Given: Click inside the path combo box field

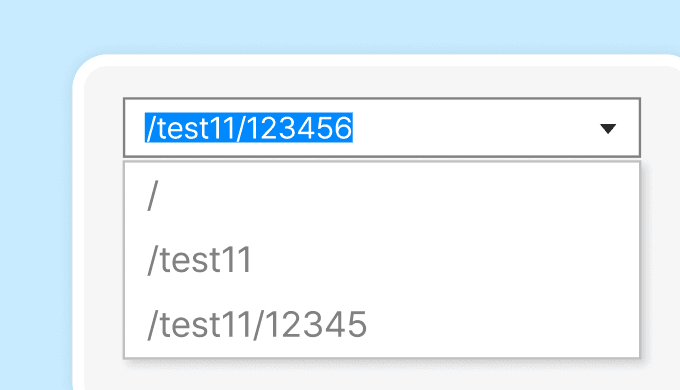Looking at the screenshot, I should coord(382,128).
